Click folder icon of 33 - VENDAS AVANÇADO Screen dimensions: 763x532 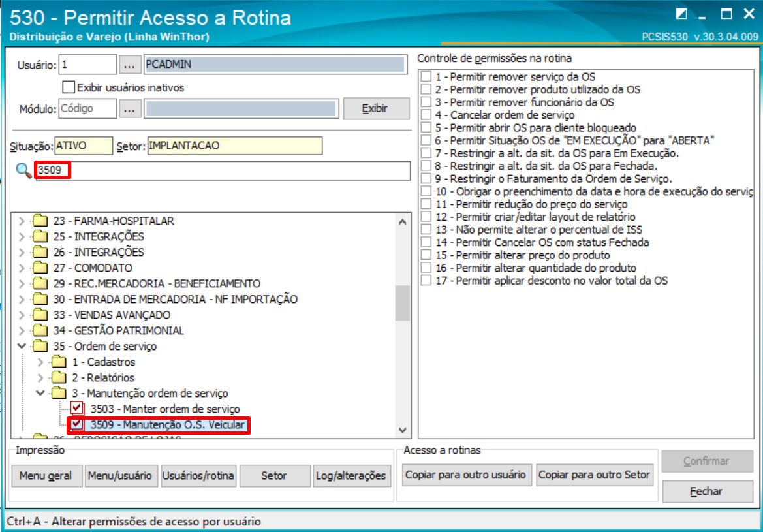point(40,315)
